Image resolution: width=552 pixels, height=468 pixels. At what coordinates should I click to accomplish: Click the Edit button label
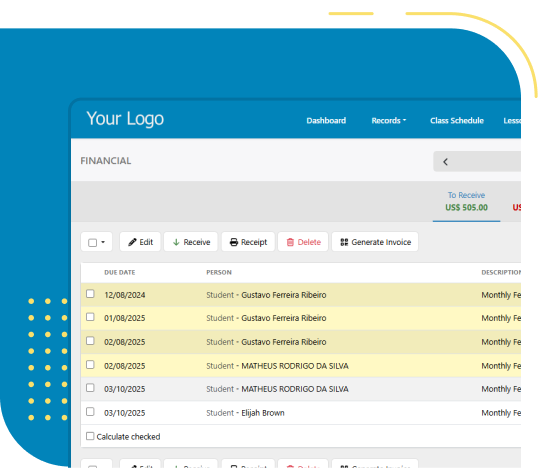146,242
